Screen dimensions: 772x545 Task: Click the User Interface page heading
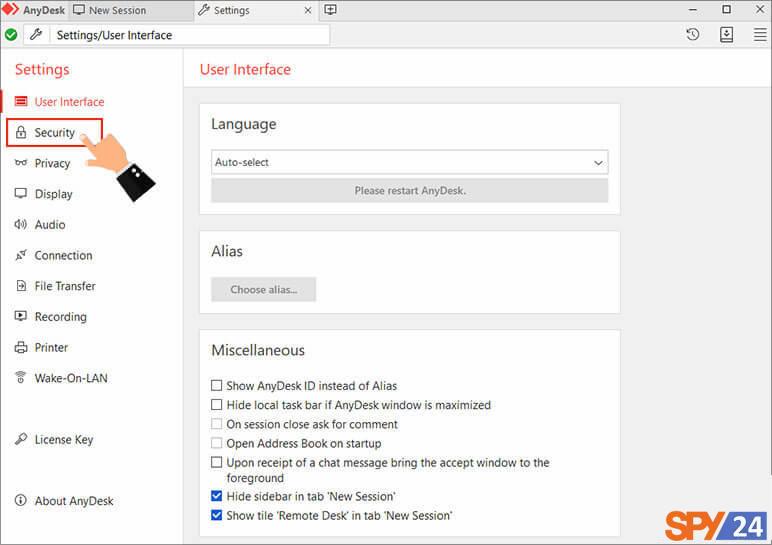click(245, 69)
